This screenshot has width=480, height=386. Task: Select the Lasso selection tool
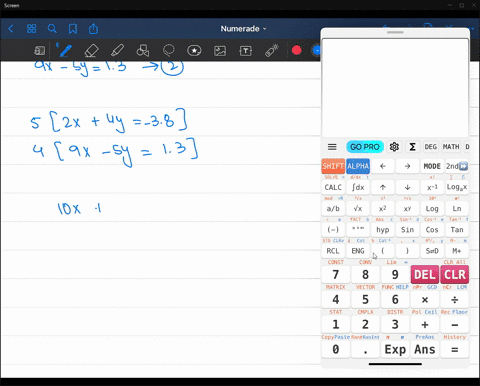(x=169, y=51)
